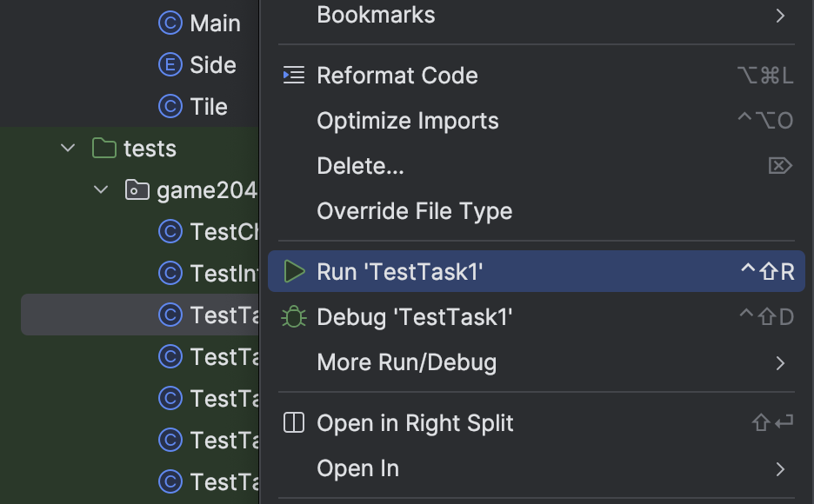
Task: Expand the Bookmarks submenu
Action: (x=780, y=15)
